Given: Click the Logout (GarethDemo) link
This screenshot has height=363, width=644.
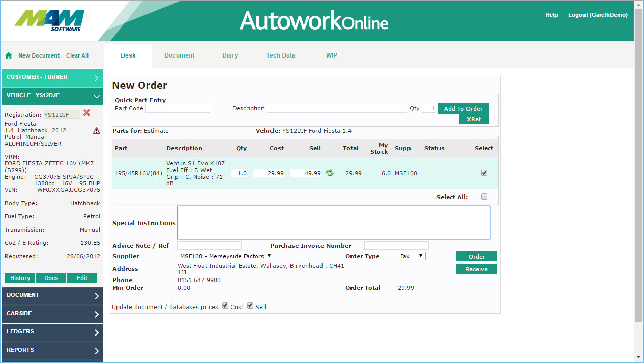Looking at the screenshot, I should click(598, 15).
